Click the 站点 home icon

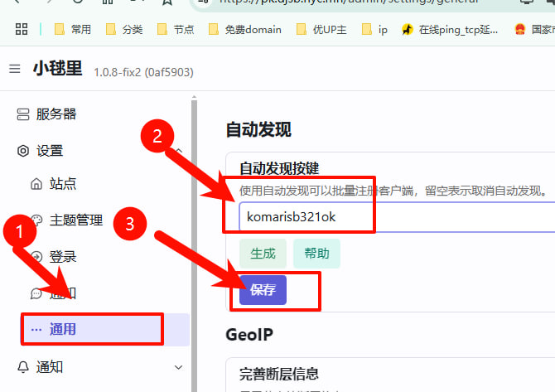click(36, 184)
